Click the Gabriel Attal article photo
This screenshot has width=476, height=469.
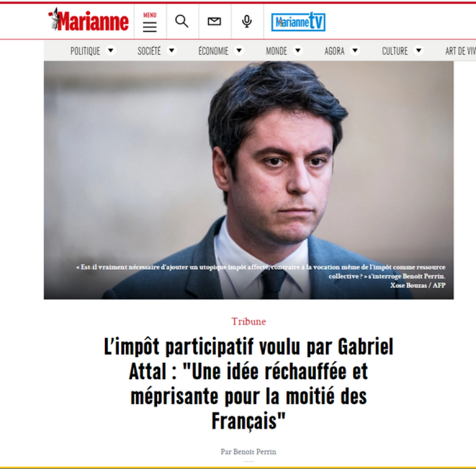(249, 180)
